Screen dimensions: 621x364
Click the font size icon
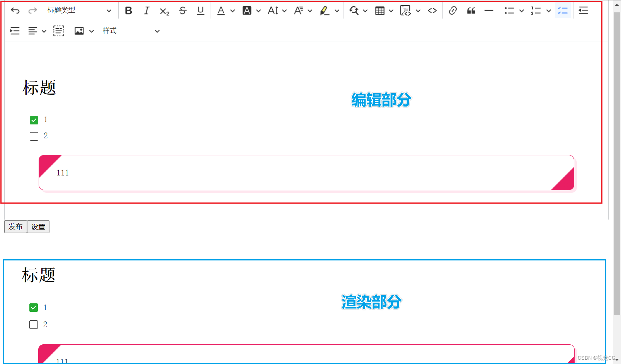[x=273, y=10]
